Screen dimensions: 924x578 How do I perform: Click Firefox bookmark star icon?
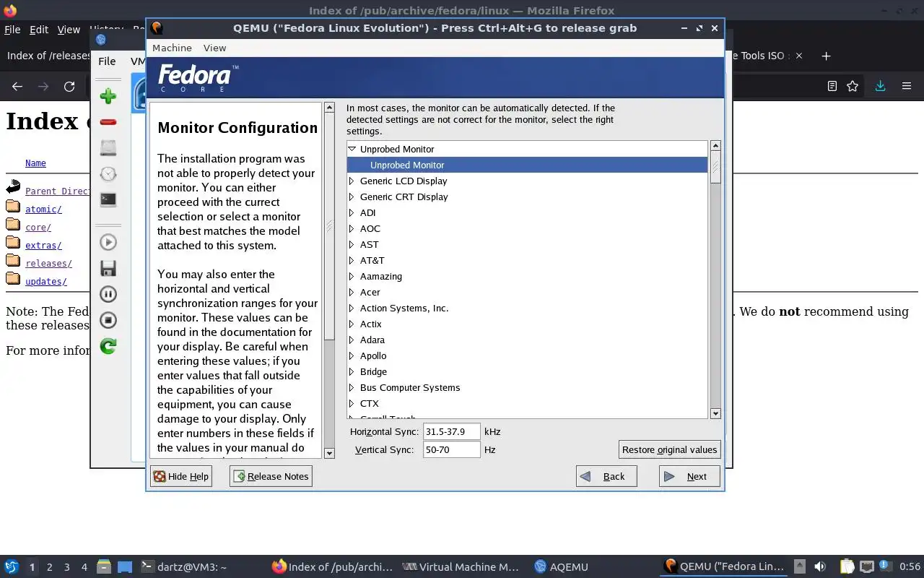pos(853,86)
